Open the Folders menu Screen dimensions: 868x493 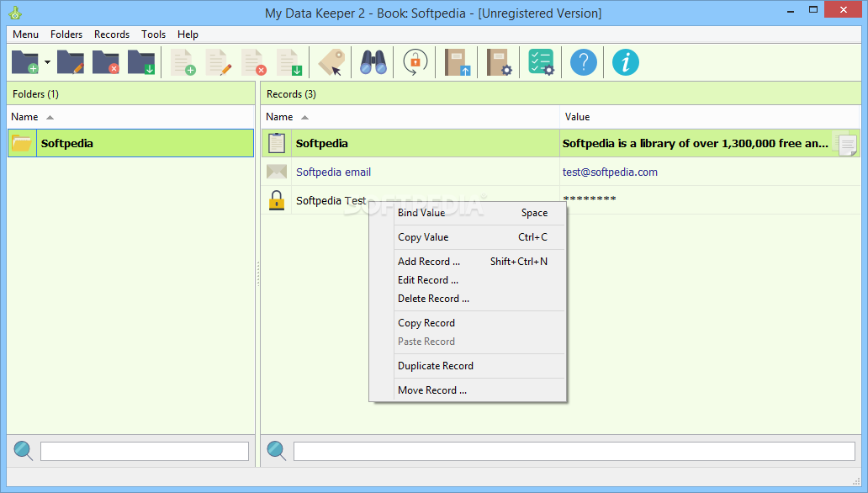click(66, 34)
